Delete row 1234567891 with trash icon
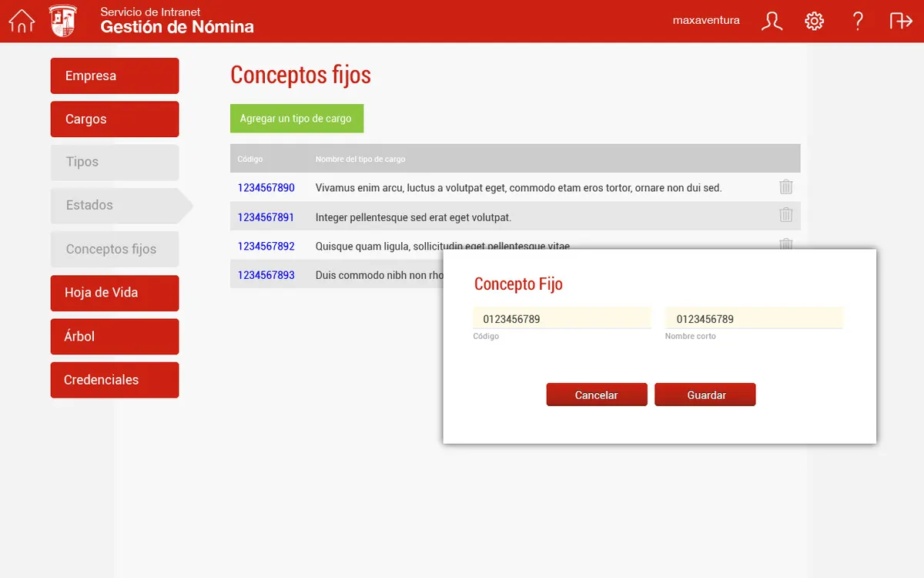This screenshot has width=924, height=578. coord(785,215)
